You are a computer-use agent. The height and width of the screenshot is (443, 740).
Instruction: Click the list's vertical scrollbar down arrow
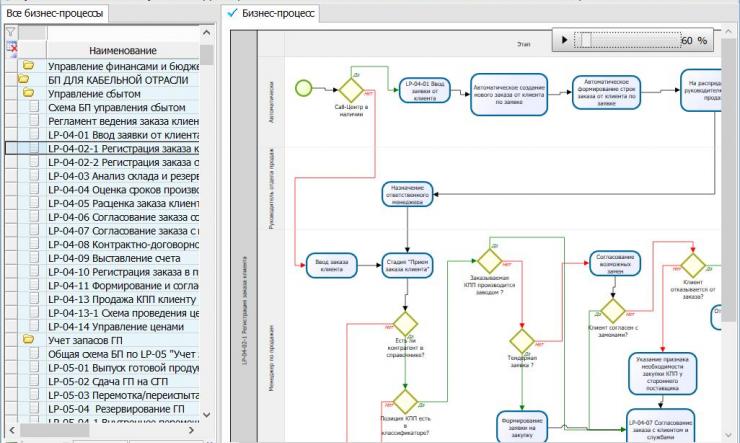pos(207,414)
